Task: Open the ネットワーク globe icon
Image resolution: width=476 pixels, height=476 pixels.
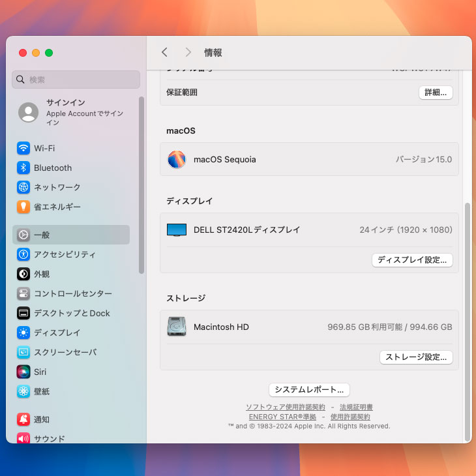Action: tap(23, 187)
